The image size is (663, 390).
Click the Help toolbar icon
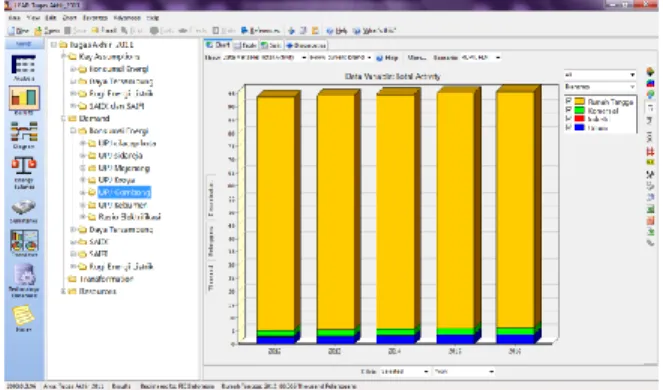[337, 30]
